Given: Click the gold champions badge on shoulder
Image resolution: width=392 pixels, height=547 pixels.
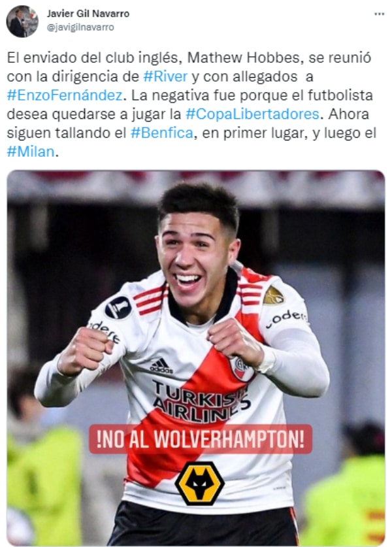Looking at the screenshot, I should pyautogui.click(x=273, y=296).
